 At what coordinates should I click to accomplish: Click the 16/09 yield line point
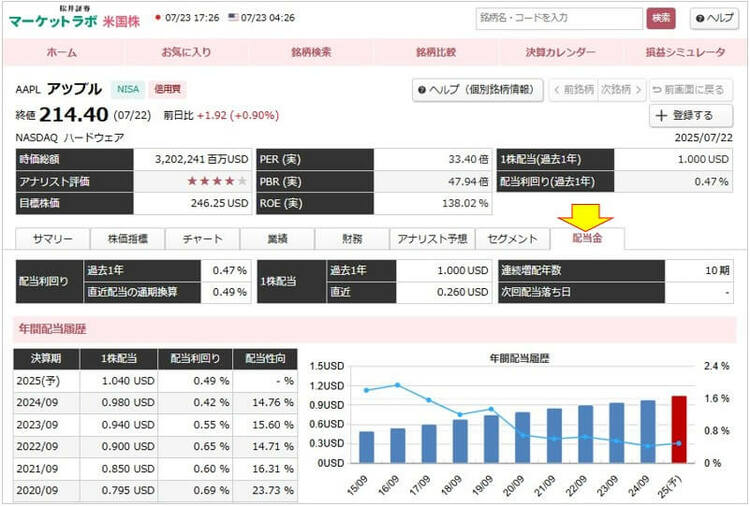(397, 385)
